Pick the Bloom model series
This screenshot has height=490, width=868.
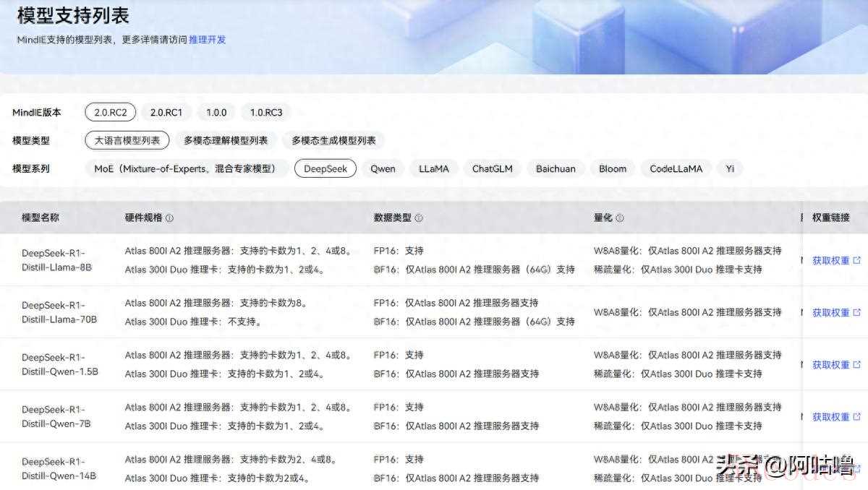(613, 168)
